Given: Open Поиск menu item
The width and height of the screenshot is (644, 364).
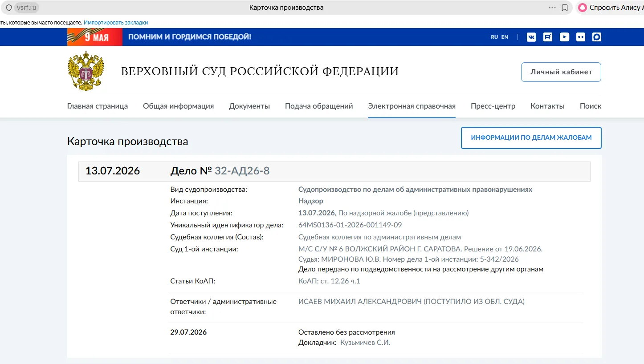Looking at the screenshot, I should click(591, 106).
